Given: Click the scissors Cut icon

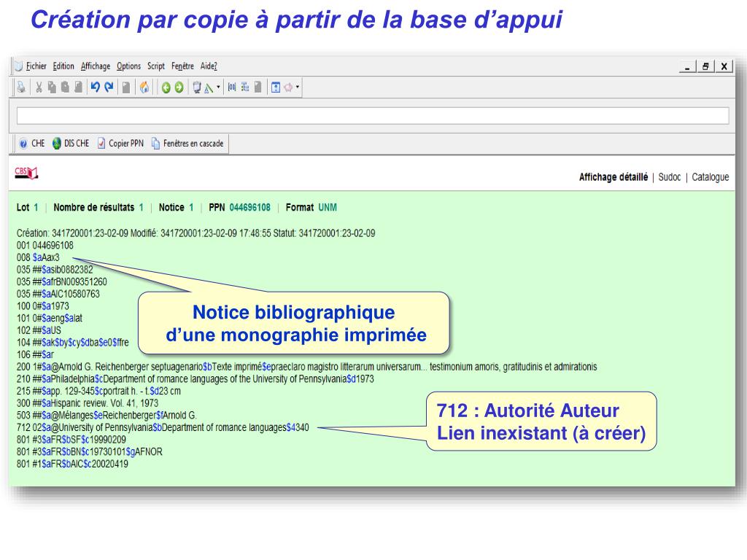Looking at the screenshot, I should coord(39,87).
